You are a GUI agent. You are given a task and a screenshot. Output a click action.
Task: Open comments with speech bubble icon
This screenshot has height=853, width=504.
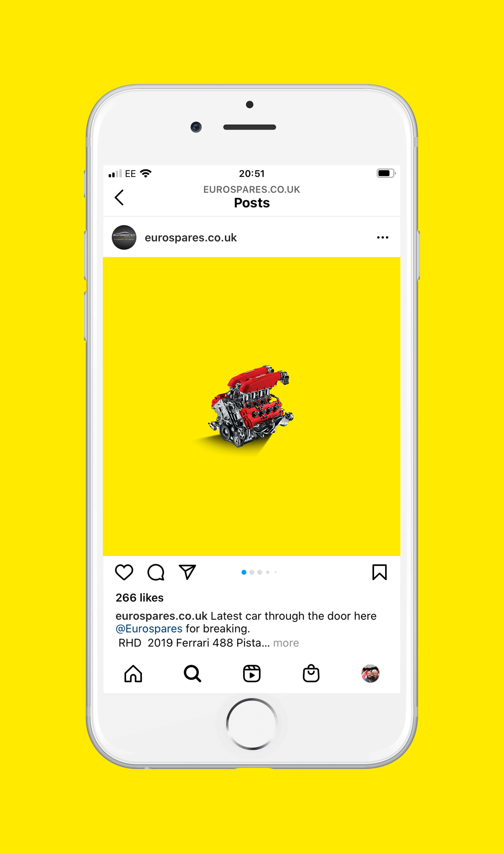[156, 572]
